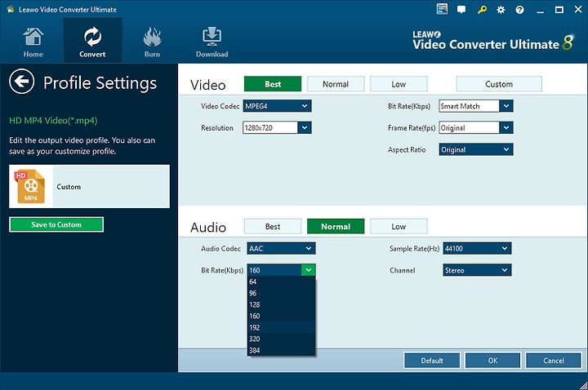Click the Cancel button
Viewport: 588px width, 390px height.
(x=554, y=361)
